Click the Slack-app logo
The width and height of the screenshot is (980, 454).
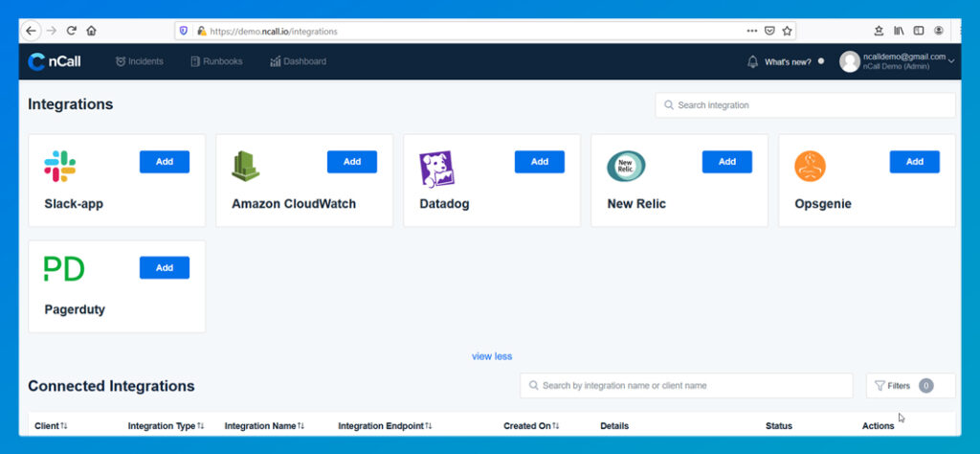pyautogui.click(x=60, y=167)
